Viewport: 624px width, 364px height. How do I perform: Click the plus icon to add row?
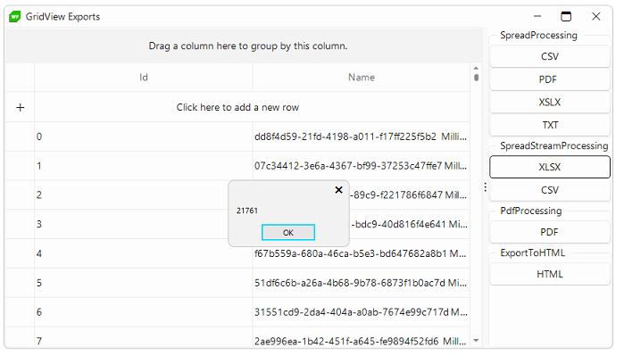[21, 107]
